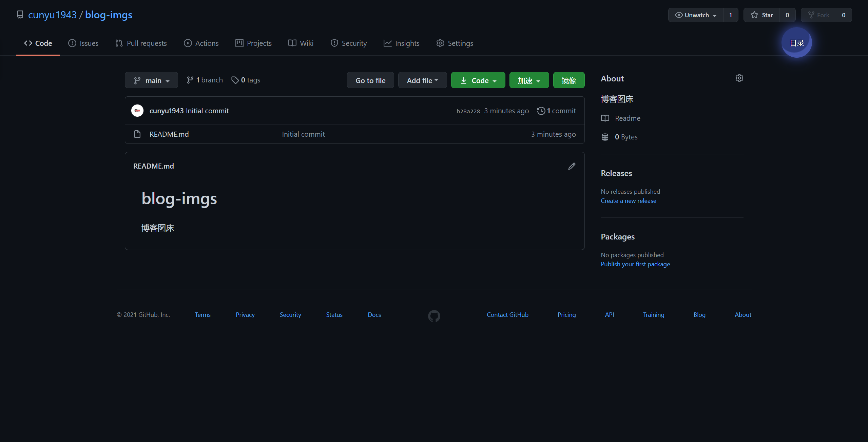The height and width of the screenshot is (442, 868).
Task: Open commit hash b28a228
Action: coord(468,111)
